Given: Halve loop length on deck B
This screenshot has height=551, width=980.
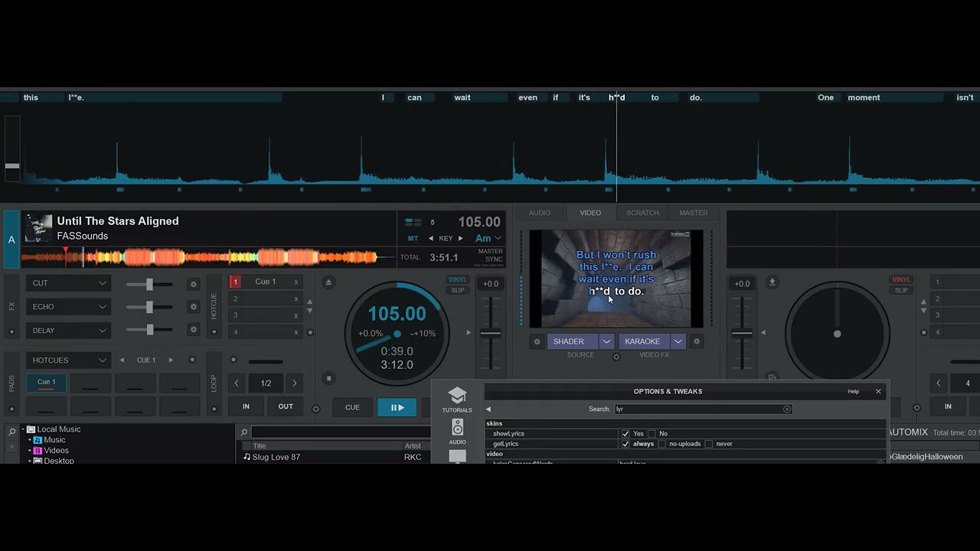Looking at the screenshot, I should 939,383.
